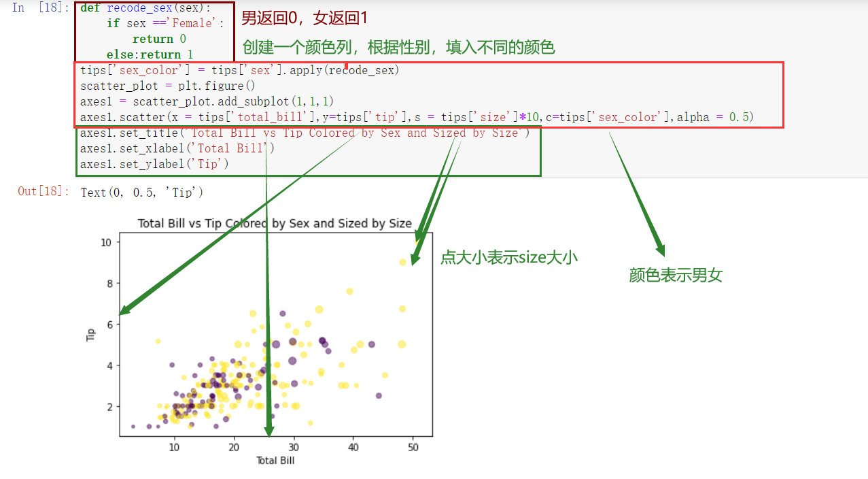Click the 'Total Bill' x-axis label
The width and height of the screenshot is (868, 479).
(x=275, y=460)
